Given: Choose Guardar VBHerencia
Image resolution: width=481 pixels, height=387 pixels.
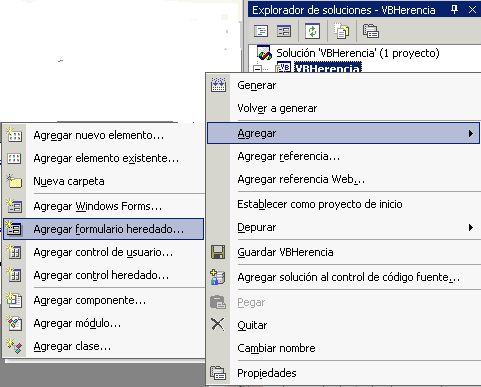Looking at the screenshot, I should click(x=344, y=252).
